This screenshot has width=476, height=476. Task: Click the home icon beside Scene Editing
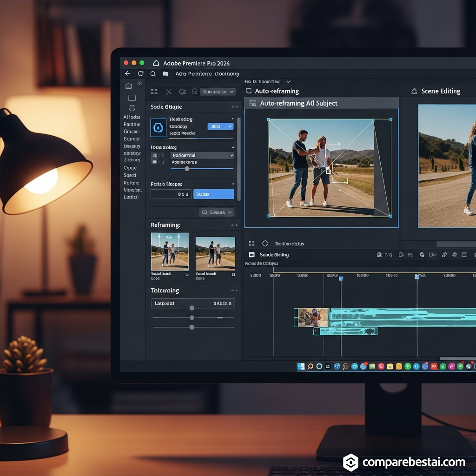pos(414,91)
